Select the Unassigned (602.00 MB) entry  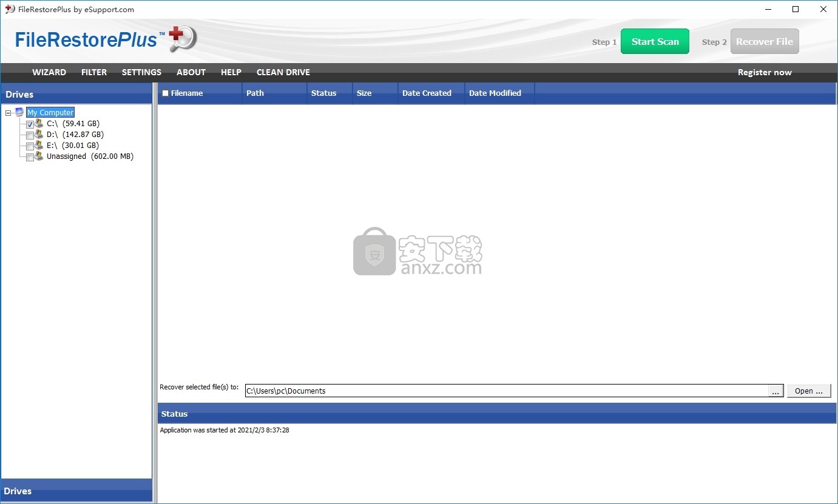[x=90, y=156]
